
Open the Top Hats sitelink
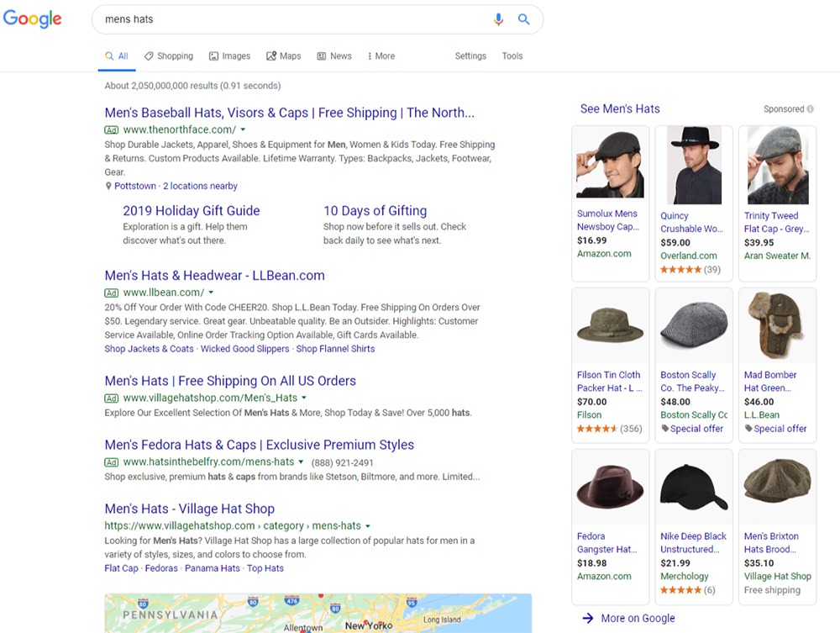click(265, 568)
